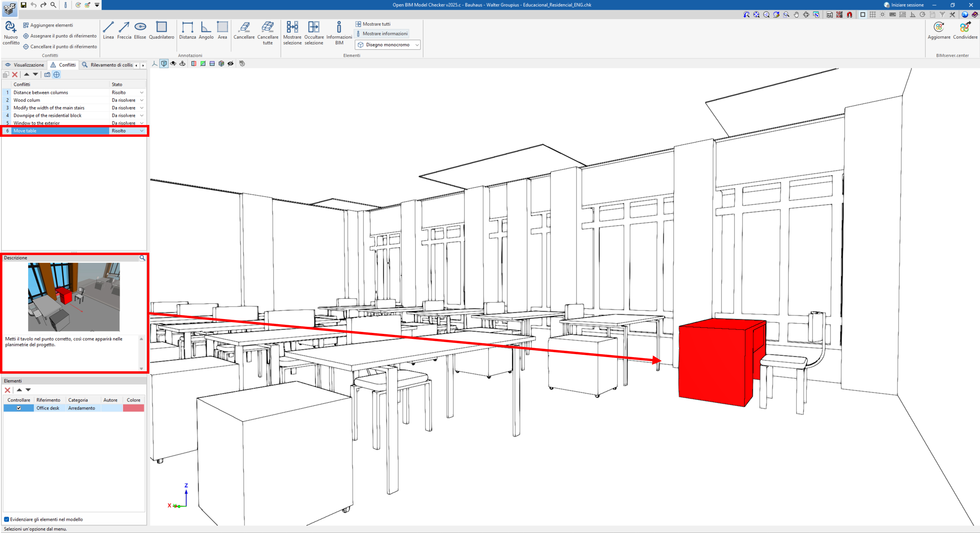The height and width of the screenshot is (533, 980).
Task: Choose the Distanza measurement tool
Action: pyautogui.click(x=187, y=27)
